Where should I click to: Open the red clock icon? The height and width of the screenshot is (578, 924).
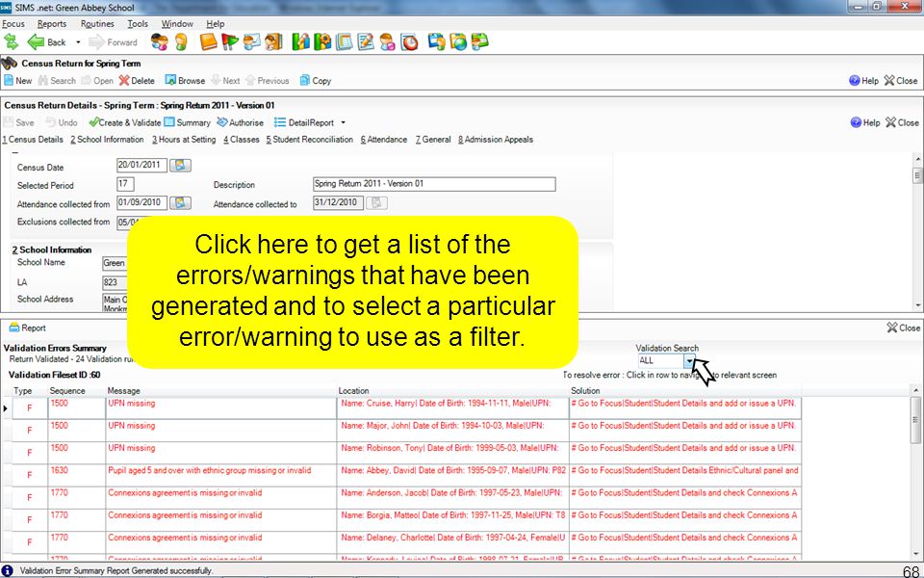(x=409, y=41)
